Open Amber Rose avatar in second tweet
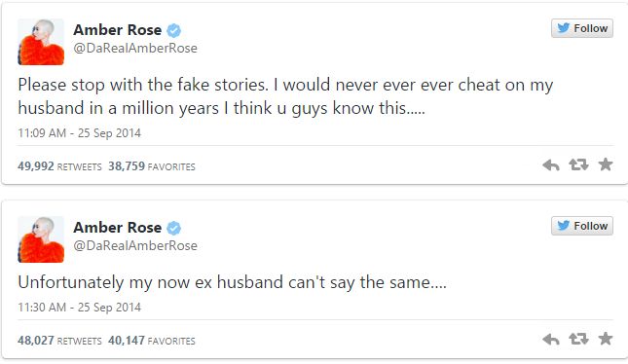The height and width of the screenshot is (364, 628). tap(41, 239)
